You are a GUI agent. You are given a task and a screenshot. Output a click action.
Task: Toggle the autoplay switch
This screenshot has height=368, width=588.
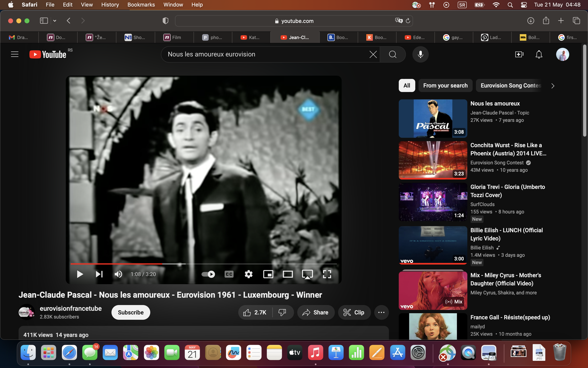(x=208, y=274)
